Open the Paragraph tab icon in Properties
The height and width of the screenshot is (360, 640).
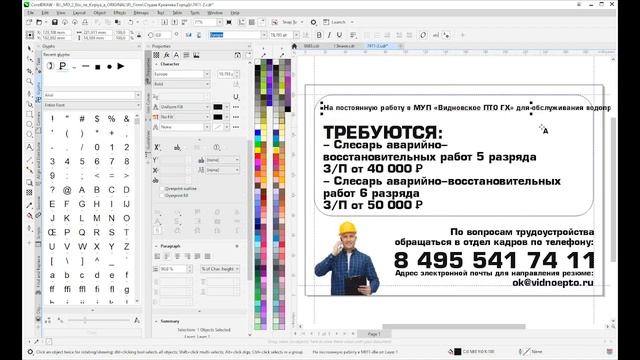pyautogui.click(x=187, y=55)
